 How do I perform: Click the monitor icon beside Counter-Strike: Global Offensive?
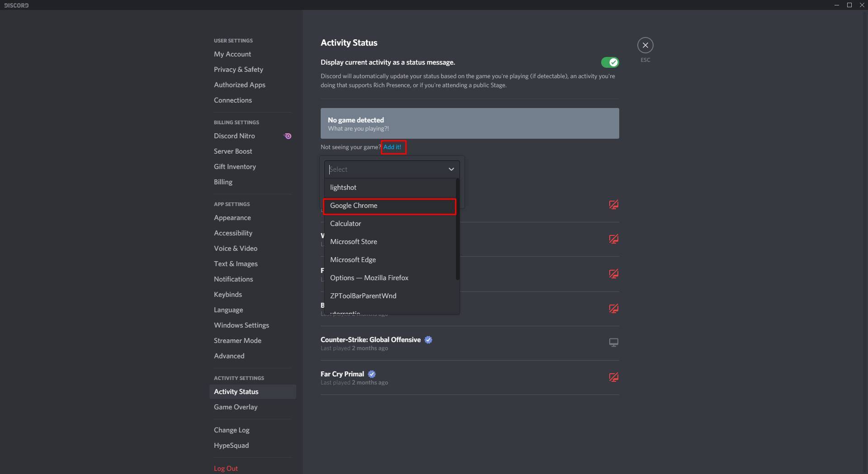click(613, 343)
